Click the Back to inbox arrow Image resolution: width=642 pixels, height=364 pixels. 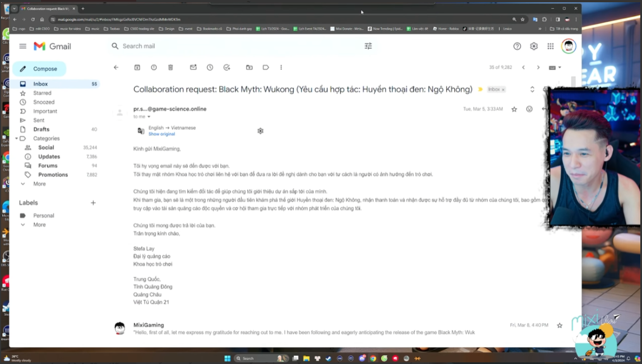[x=116, y=68]
